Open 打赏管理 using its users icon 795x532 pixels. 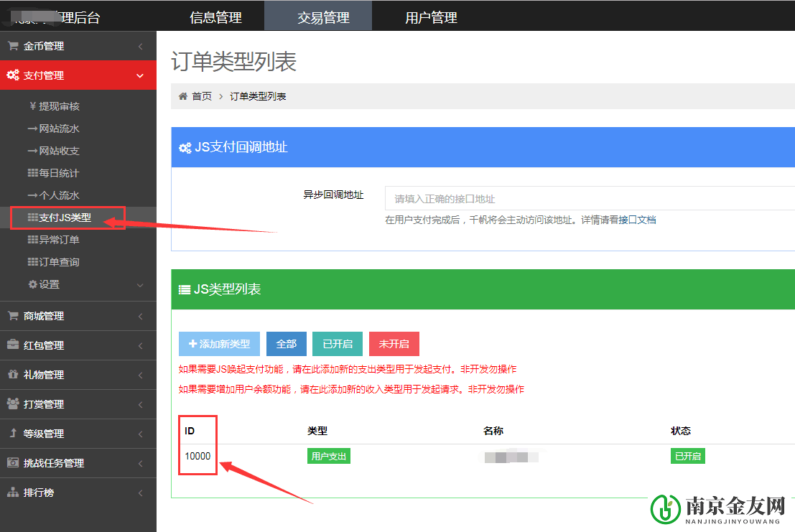(x=12, y=404)
